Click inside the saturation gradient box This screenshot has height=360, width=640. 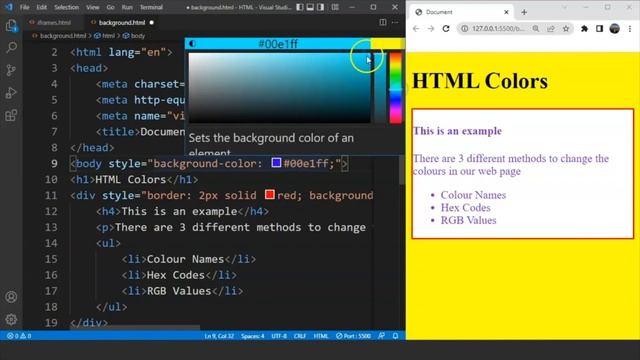tap(280, 88)
